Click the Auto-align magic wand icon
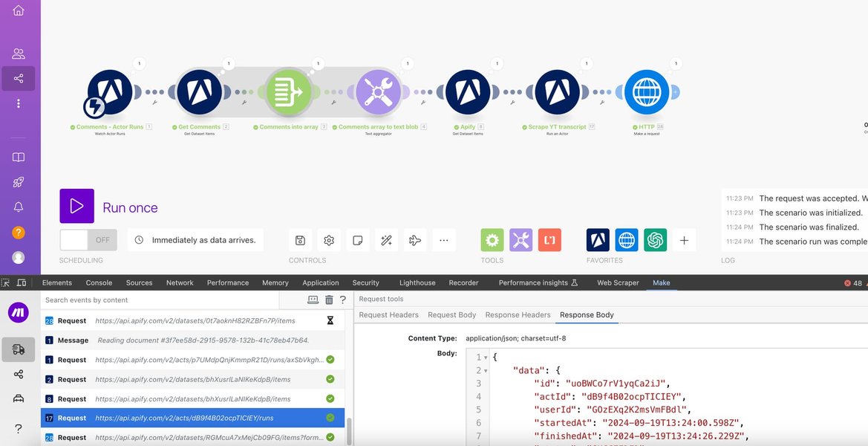Image resolution: width=868 pixels, height=446 pixels. click(x=386, y=240)
